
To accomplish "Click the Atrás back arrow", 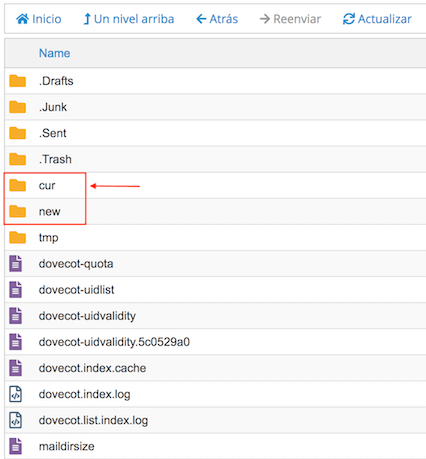I will click(x=201, y=19).
